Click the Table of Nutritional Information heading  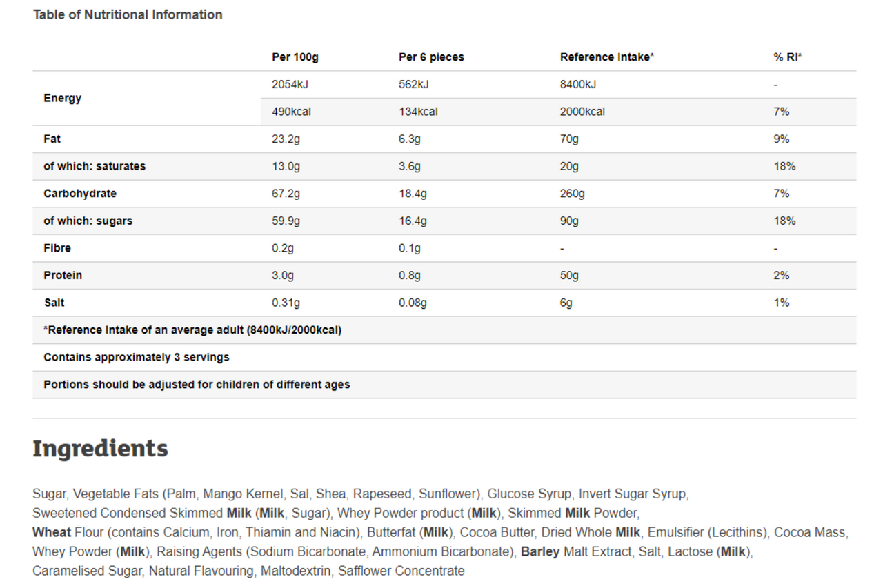128,14
